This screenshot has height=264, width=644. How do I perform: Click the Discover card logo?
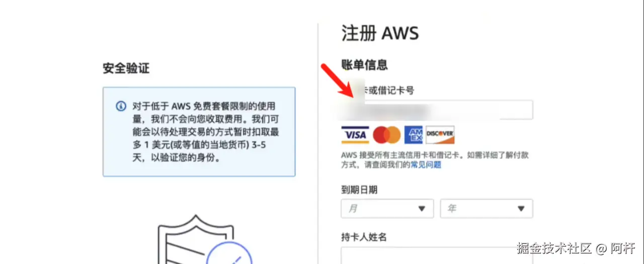coord(440,135)
